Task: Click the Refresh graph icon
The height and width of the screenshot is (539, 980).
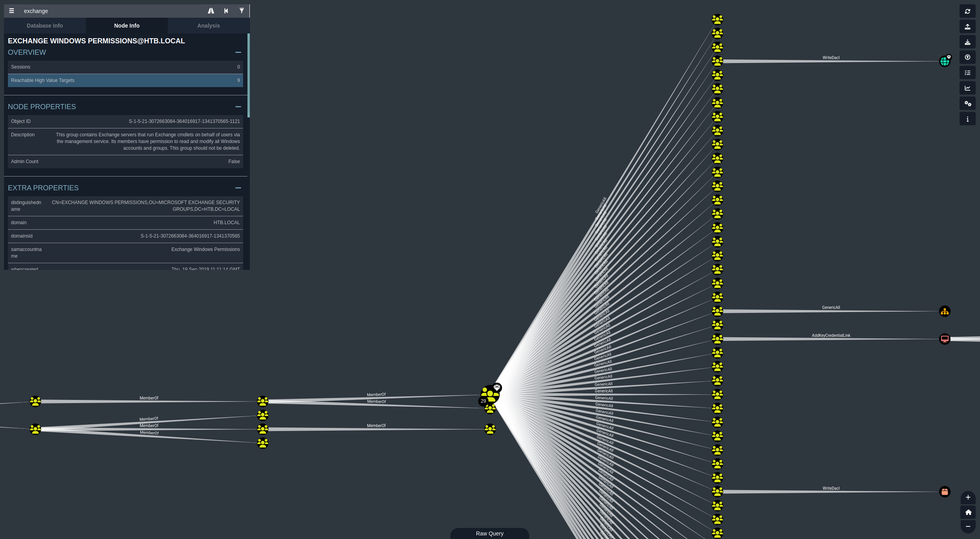Action: pyautogui.click(x=967, y=11)
